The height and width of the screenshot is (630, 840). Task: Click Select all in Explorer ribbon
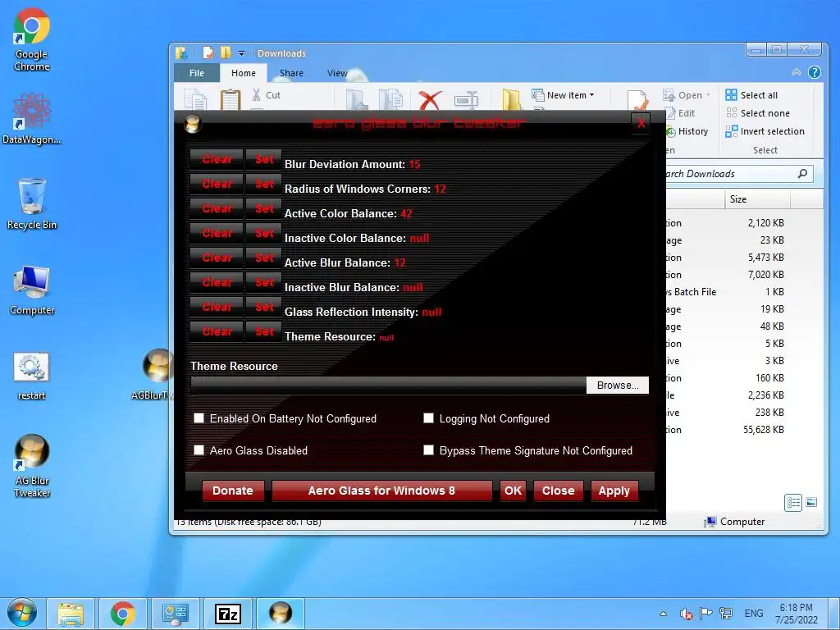coord(751,95)
